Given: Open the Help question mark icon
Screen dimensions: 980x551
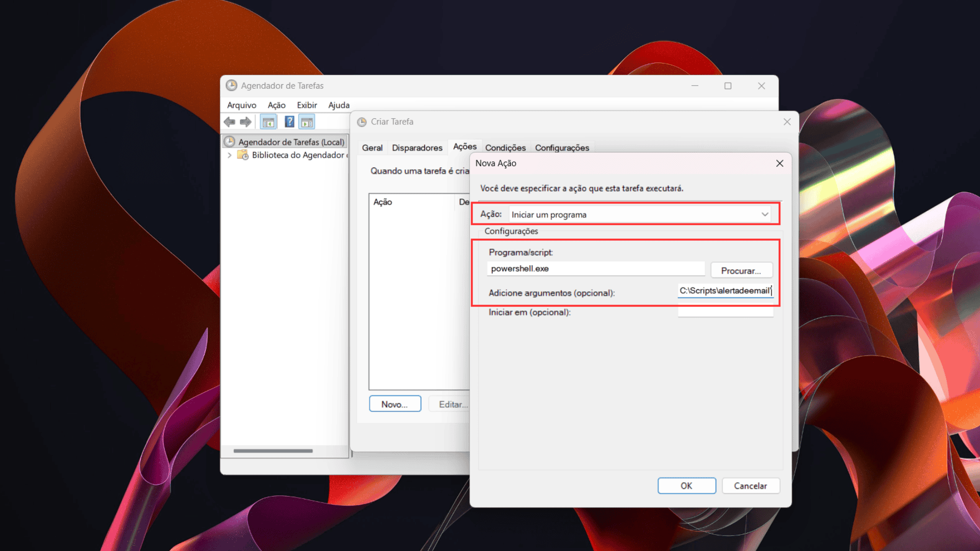Looking at the screenshot, I should coord(289,122).
